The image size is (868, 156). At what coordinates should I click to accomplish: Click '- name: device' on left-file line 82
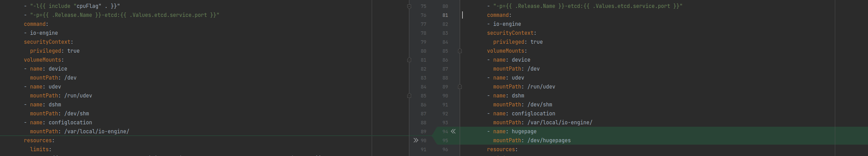46,69
